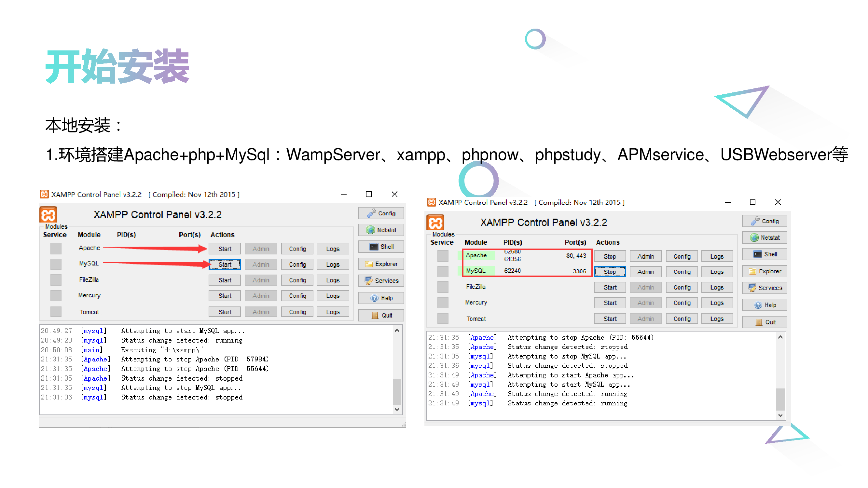Open MySQL Logs in left XAMPP window
Viewport: 868px width, 488px height.
coord(333,264)
